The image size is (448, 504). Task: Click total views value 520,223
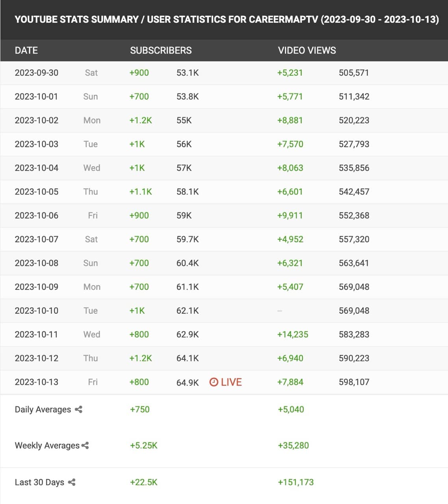coord(354,120)
